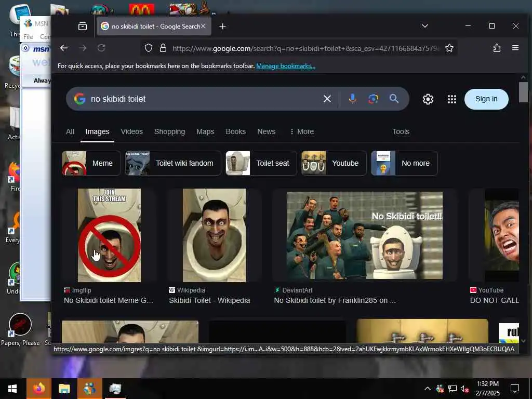The width and height of the screenshot is (532, 399).
Task: Submit search with magnifying glass icon
Action: coord(394,99)
